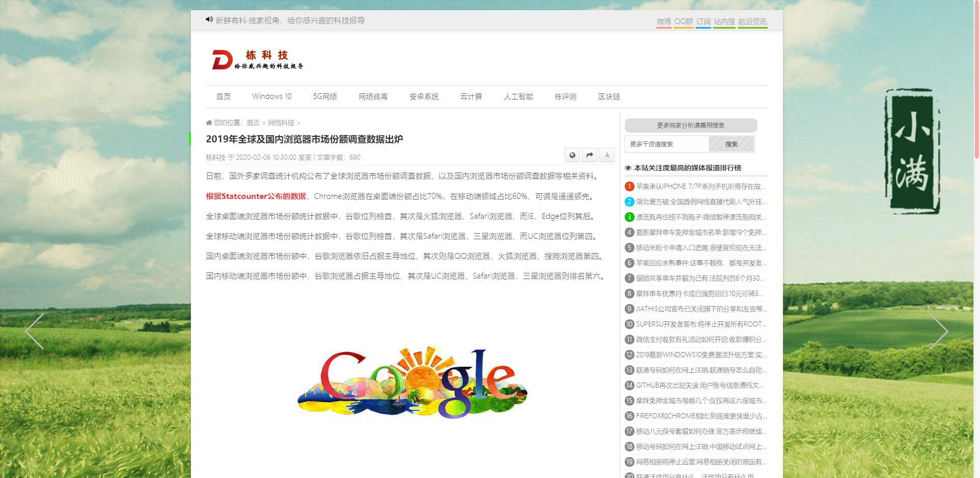Go to the next background with the right arrow
980x478 pixels.
tap(939, 331)
